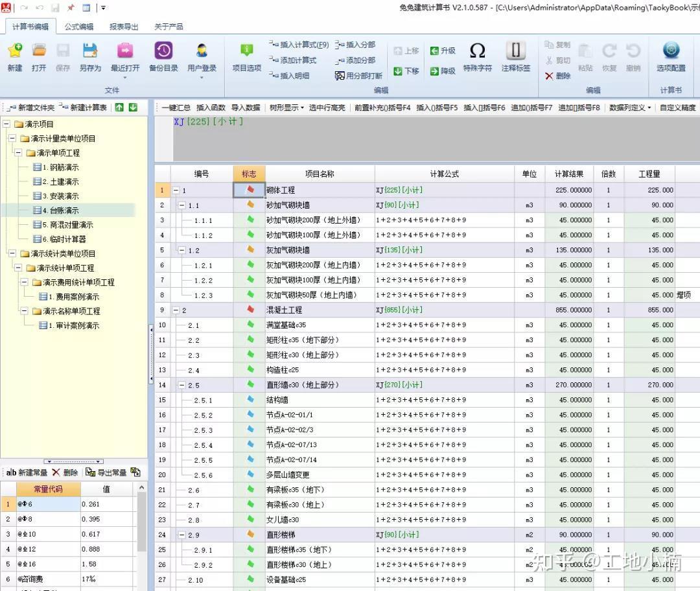Viewport: 700px width, 591px height.
Task: Click the 升级 promote level button
Action: click(x=443, y=51)
